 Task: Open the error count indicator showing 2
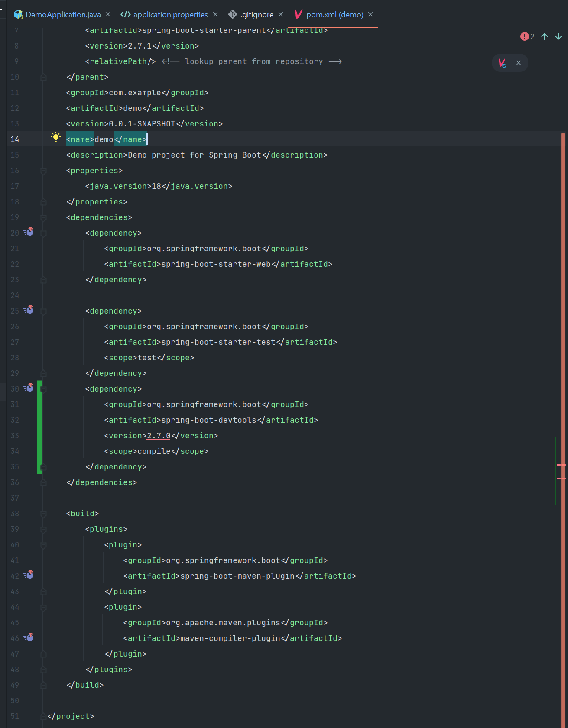(527, 37)
